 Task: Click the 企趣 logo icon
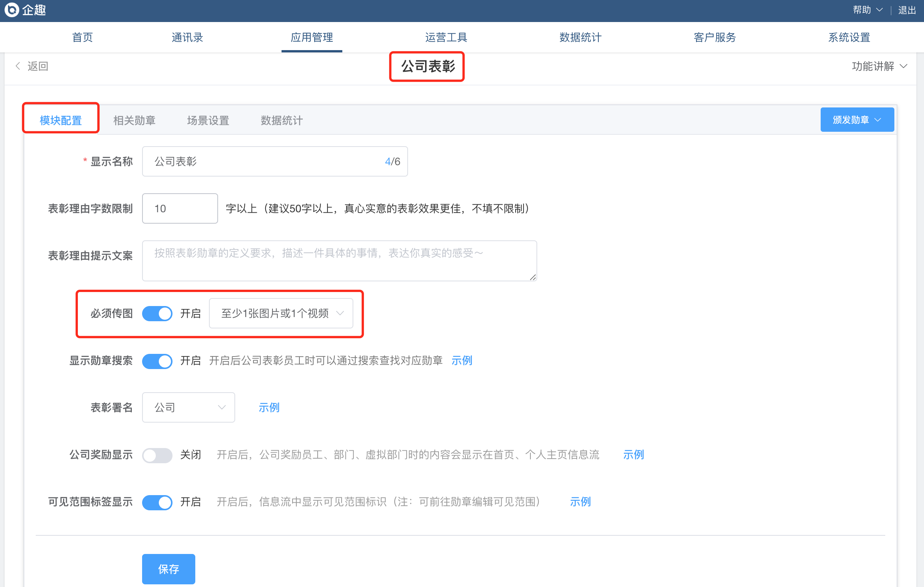point(11,10)
